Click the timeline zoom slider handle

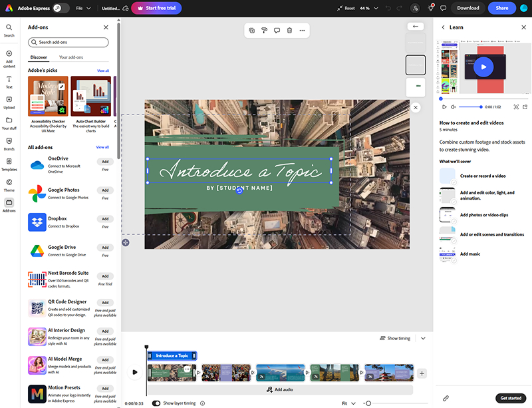368,403
